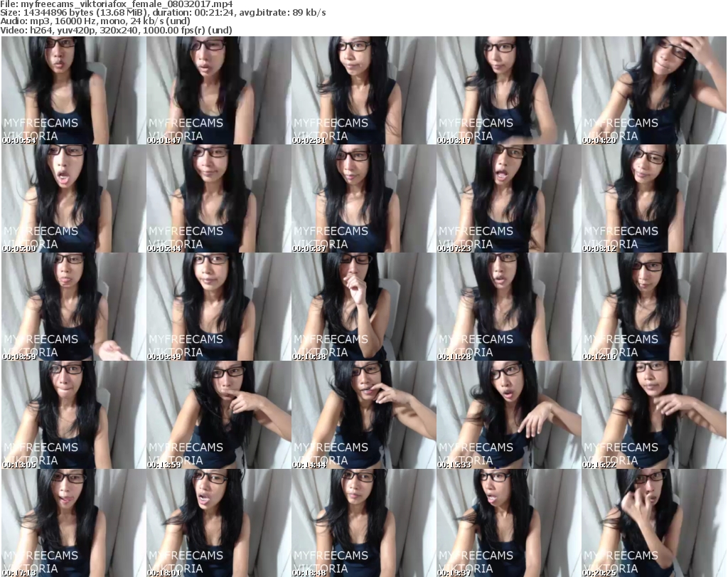Open the frame at 00:17:13
Image resolution: width=728 pixels, height=577 pixels.
tap(73, 523)
